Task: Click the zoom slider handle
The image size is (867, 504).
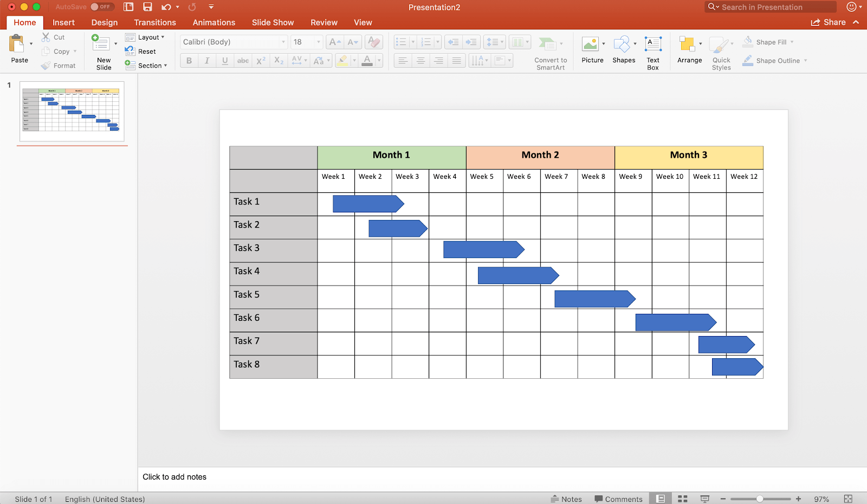Action: (760, 499)
